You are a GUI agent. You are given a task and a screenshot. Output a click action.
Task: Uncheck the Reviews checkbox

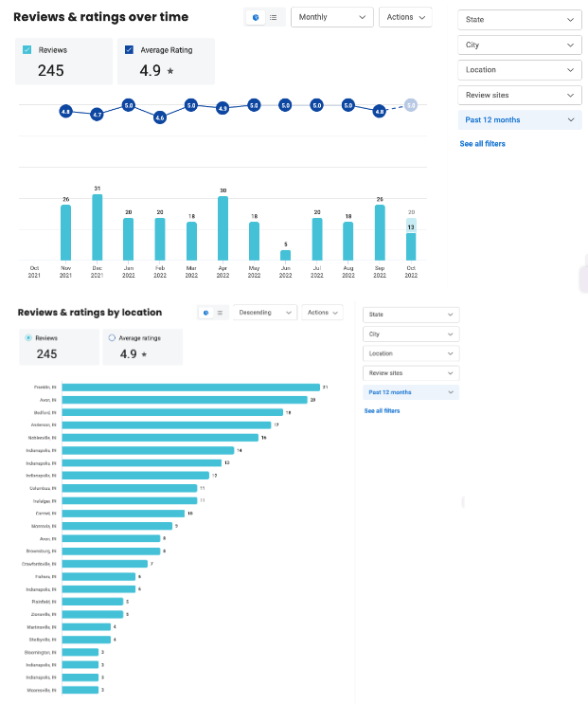point(27,50)
